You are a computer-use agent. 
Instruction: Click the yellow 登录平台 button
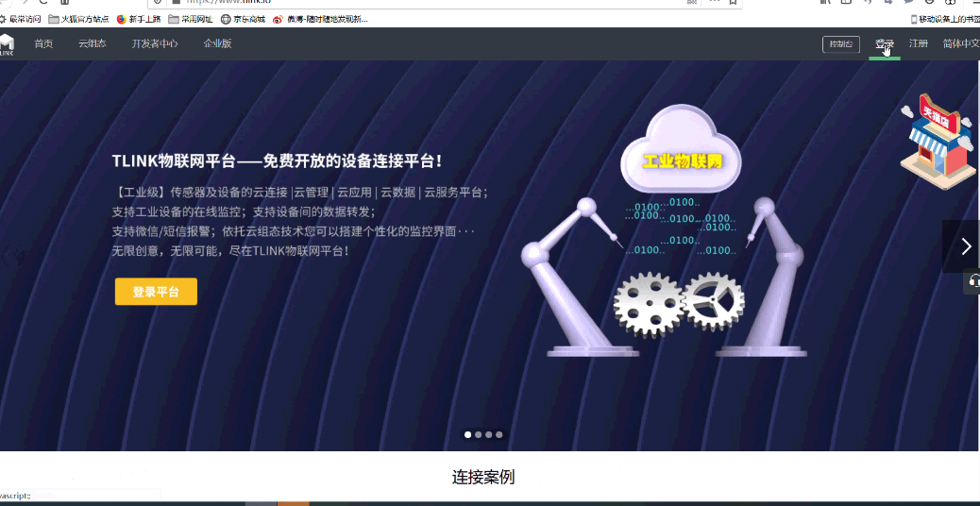tap(156, 292)
